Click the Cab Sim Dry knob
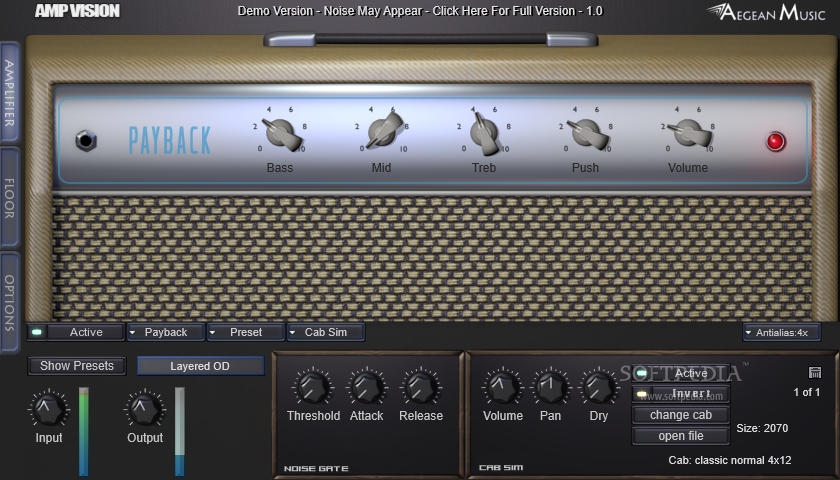 click(x=599, y=387)
